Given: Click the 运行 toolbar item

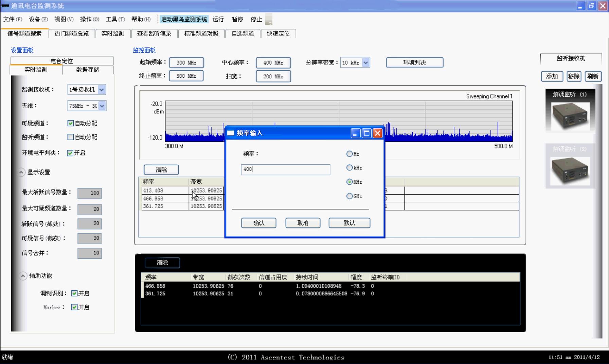Looking at the screenshot, I should point(218,19).
